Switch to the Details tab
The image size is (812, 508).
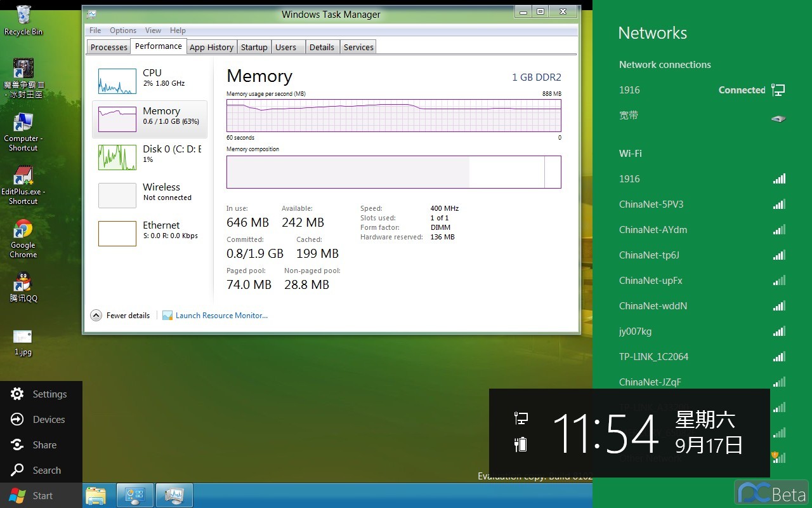(x=322, y=47)
